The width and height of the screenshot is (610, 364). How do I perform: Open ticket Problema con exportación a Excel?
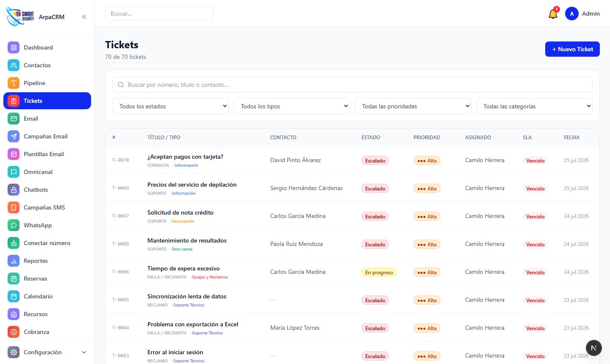click(x=193, y=324)
